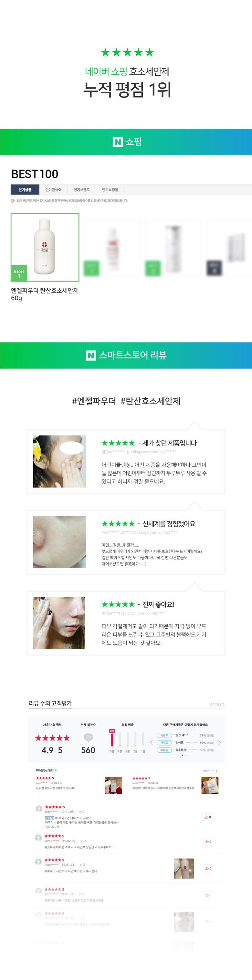Open the 인기브랜드 tab

click(81, 190)
